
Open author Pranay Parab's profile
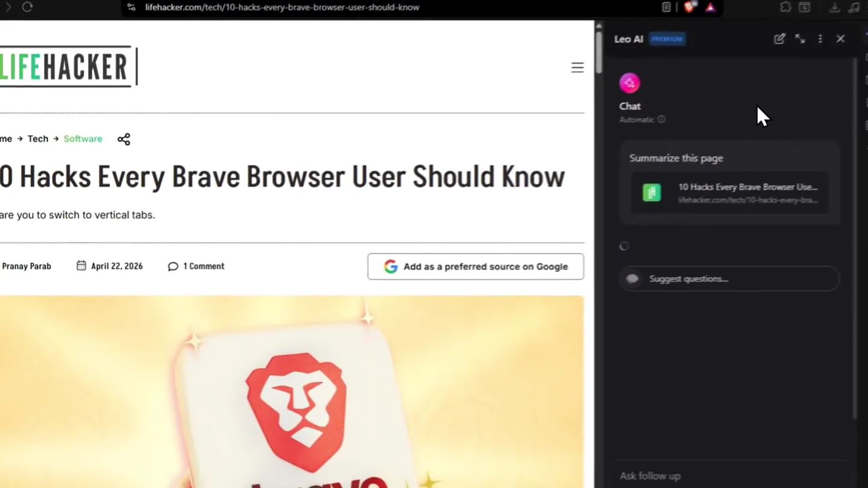[x=27, y=266]
